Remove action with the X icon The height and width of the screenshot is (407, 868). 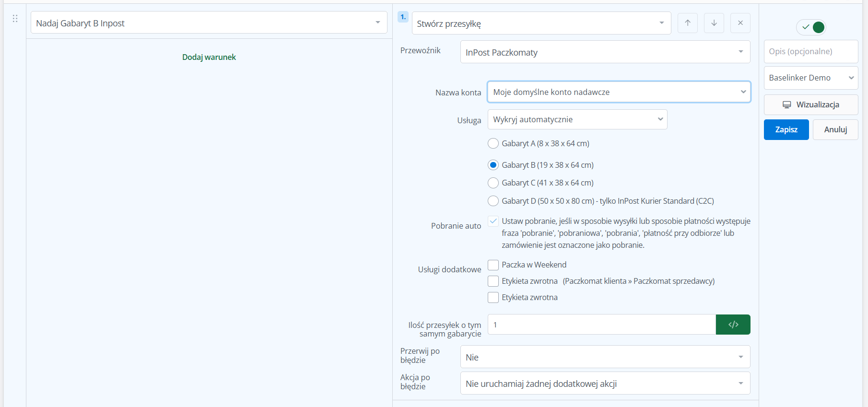(x=740, y=23)
